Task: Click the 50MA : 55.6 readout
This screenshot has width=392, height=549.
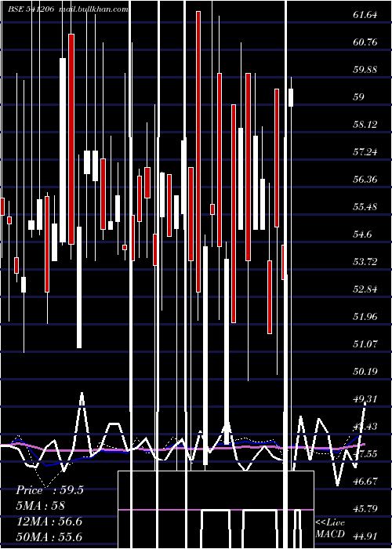Action: 49,537
